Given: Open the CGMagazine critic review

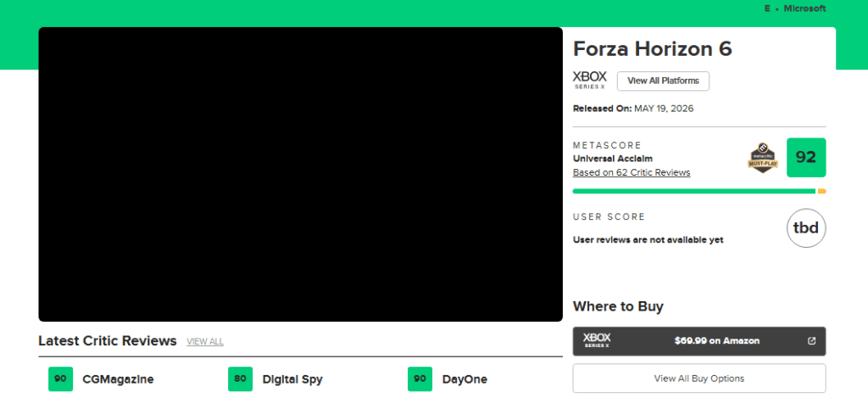Looking at the screenshot, I should click(x=118, y=379).
